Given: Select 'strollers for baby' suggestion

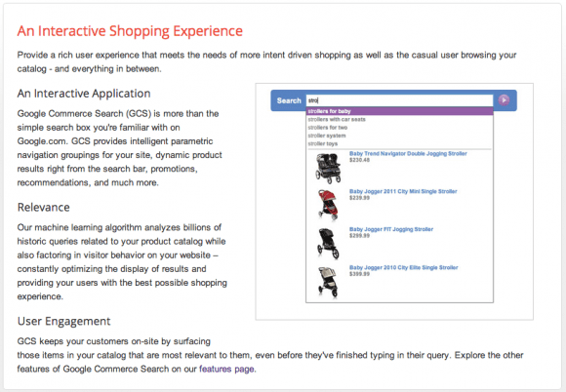Looking at the screenshot, I should click(x=399, y=111).
